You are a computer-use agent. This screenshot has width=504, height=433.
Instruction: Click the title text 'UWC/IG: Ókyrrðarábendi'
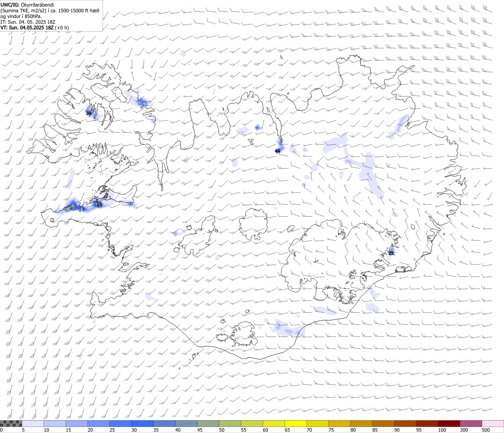point(27,5)
